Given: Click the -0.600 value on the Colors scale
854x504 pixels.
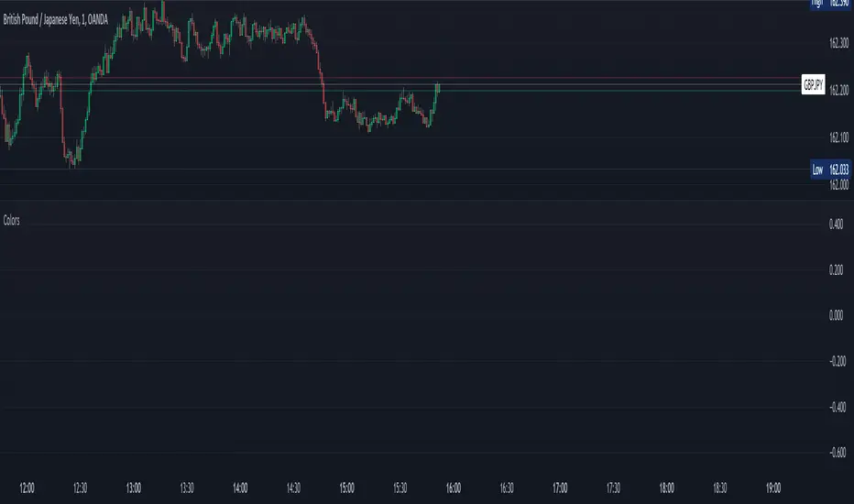Looking at the screenshot, I should (835, 453).
